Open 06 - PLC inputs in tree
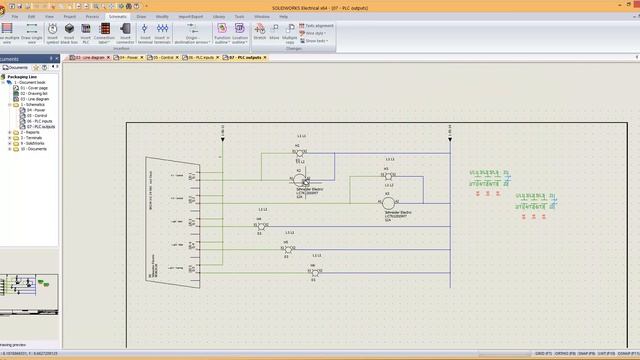Viewport: 640px width, 360px height. click(39, 121)
